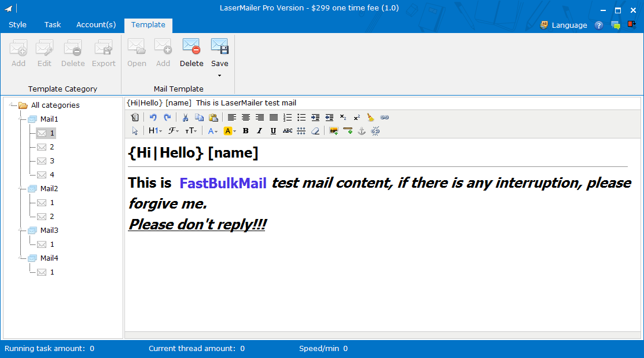Click the paste-from-clipboard document icon in editor toolbar
Viewport: 644px width, 358px height.
pyautogui.click(x=135, y=118)
